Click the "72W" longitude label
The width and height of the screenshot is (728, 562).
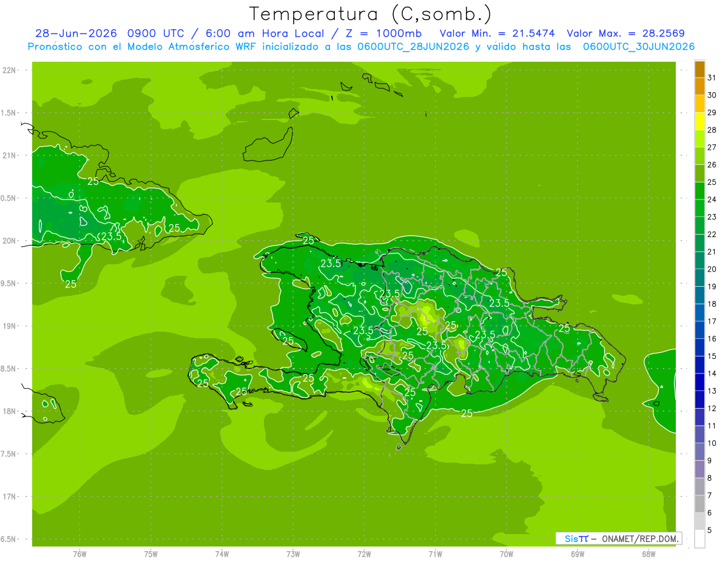[x=364, y=554]
